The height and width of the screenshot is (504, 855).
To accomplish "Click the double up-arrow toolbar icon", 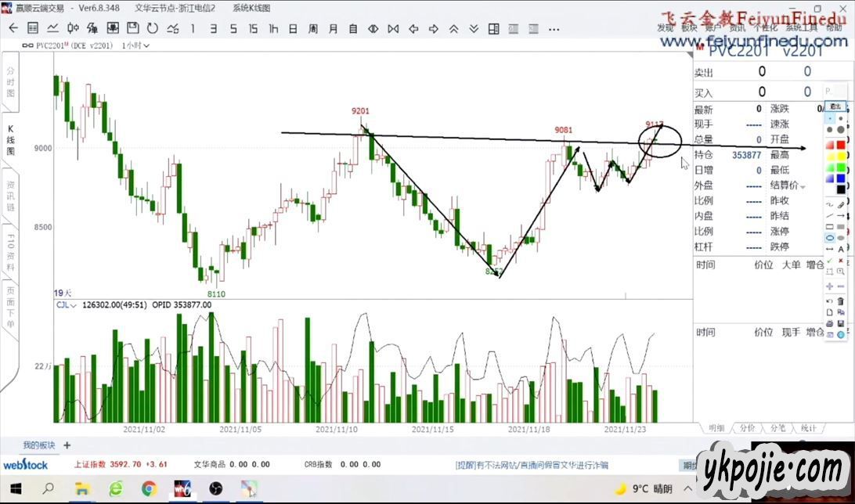I will [x=453, y=29].
